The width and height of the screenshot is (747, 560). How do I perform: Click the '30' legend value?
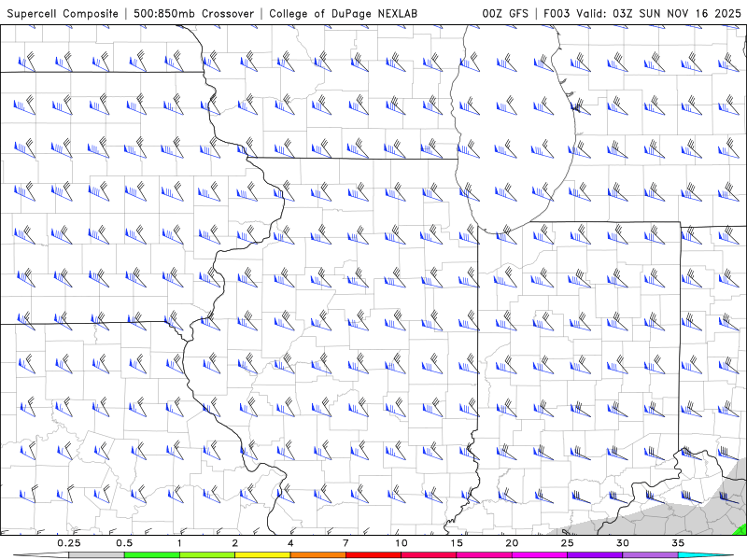point(622,543)
